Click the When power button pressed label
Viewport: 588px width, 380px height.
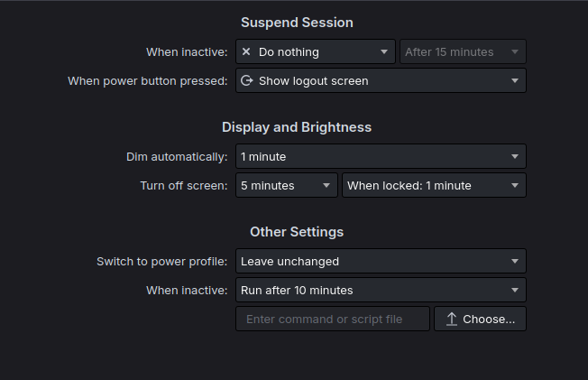pyautogui.click(x=148, y=81)
